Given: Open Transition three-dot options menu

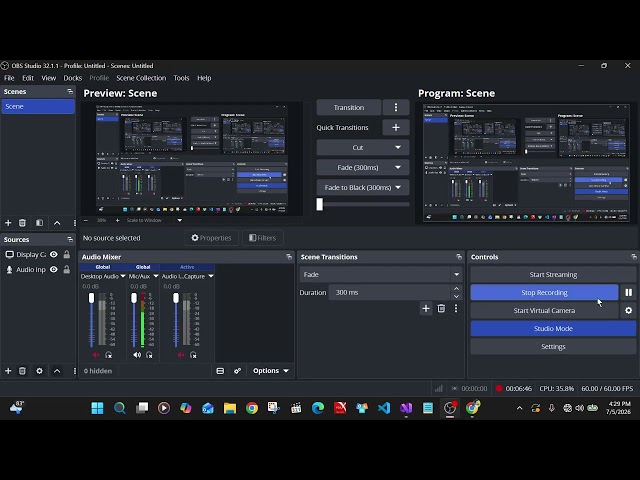Looking at the screenshot, I should click(396, 107).
